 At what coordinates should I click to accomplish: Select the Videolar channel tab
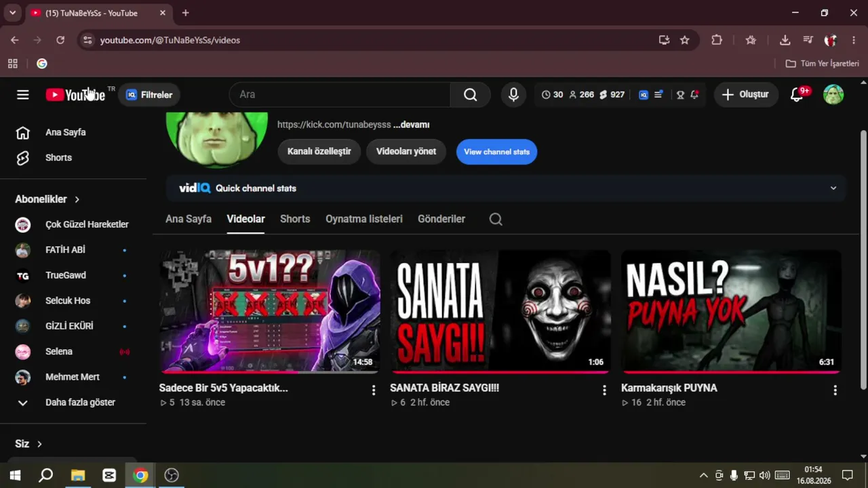246,219
